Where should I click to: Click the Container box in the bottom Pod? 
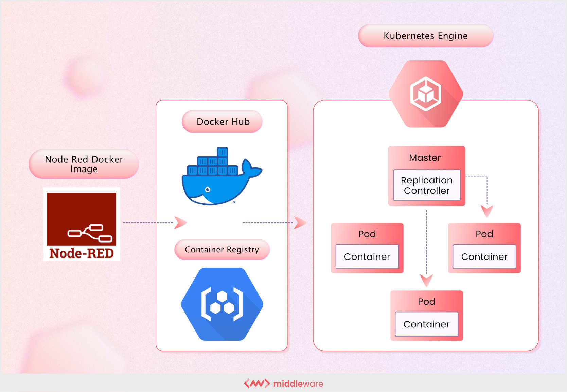click(426, 324)
